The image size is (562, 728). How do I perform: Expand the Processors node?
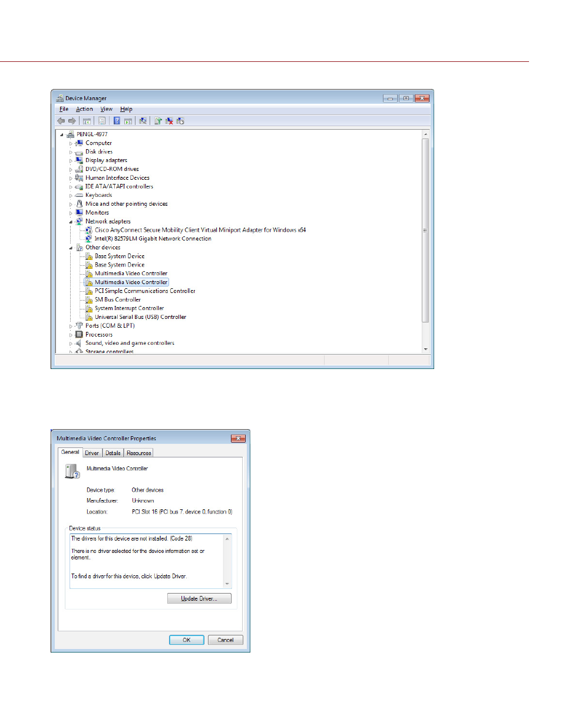click(71, 335)
